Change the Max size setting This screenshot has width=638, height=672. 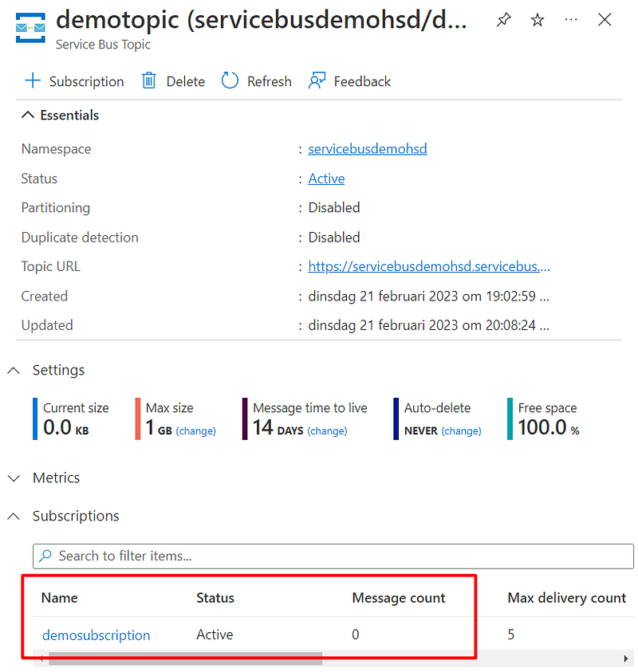click(x=195, y=430)
